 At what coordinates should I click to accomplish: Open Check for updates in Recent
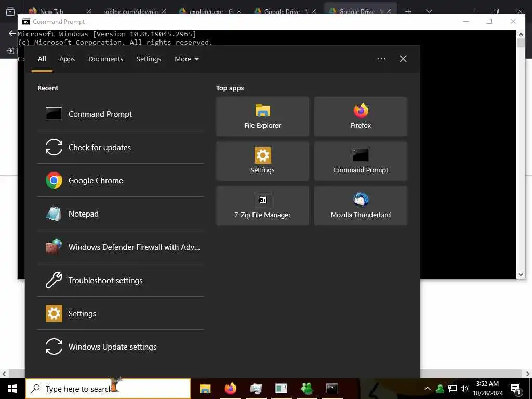[121, 147]
